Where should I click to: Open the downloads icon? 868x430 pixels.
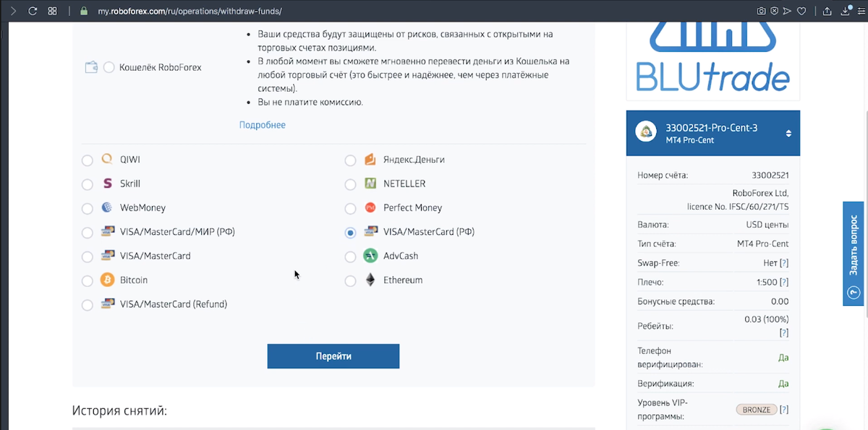tap(844, 11)
